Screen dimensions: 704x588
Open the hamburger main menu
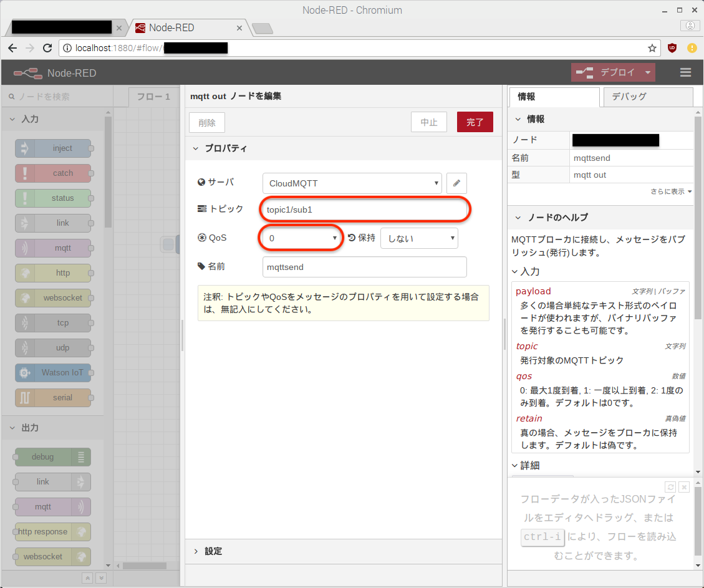(x=685, y=72)
